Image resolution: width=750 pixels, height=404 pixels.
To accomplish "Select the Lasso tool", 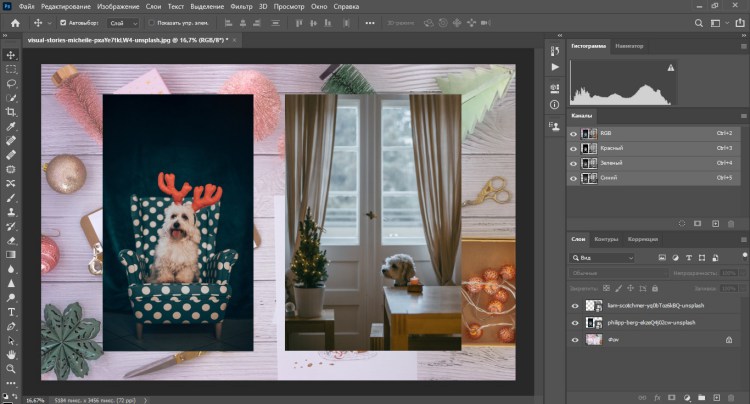I will click(x=11, y=84).
